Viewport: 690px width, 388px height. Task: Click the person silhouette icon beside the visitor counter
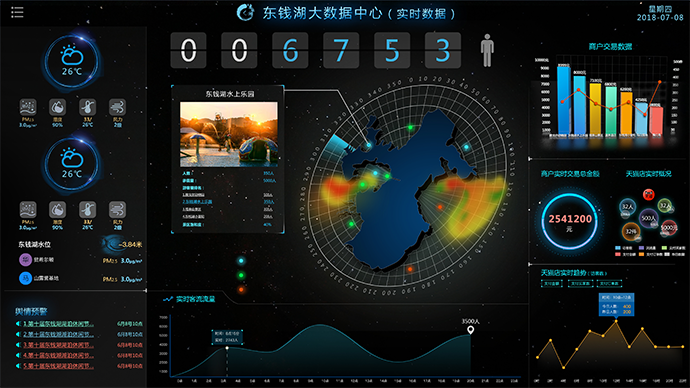click(x=487, y=50)
